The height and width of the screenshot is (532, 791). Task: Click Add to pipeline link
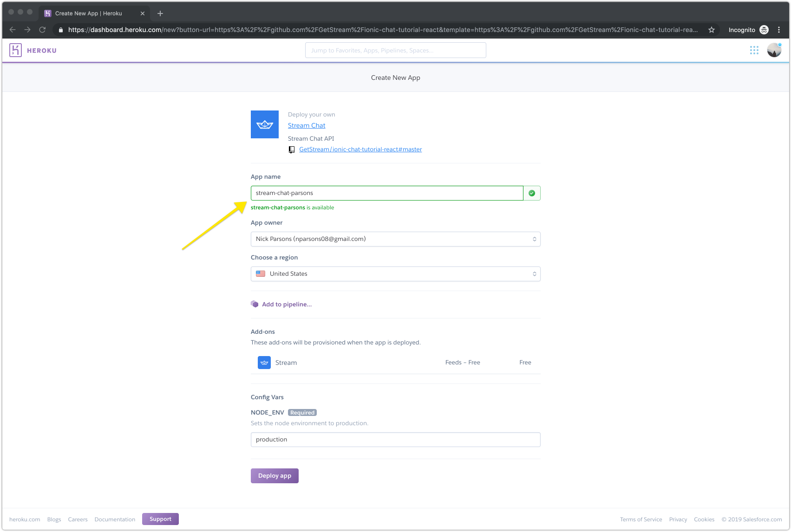(287, 305)
